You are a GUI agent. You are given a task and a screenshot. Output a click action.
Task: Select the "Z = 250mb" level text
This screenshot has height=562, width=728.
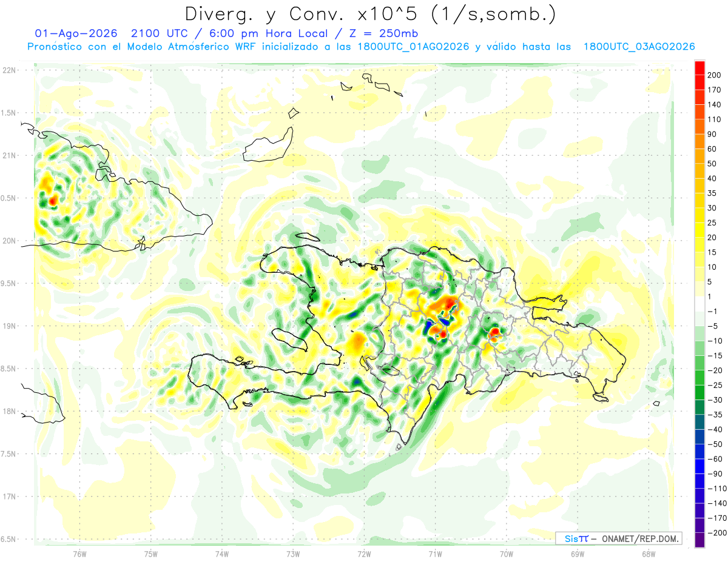point(383,33)
